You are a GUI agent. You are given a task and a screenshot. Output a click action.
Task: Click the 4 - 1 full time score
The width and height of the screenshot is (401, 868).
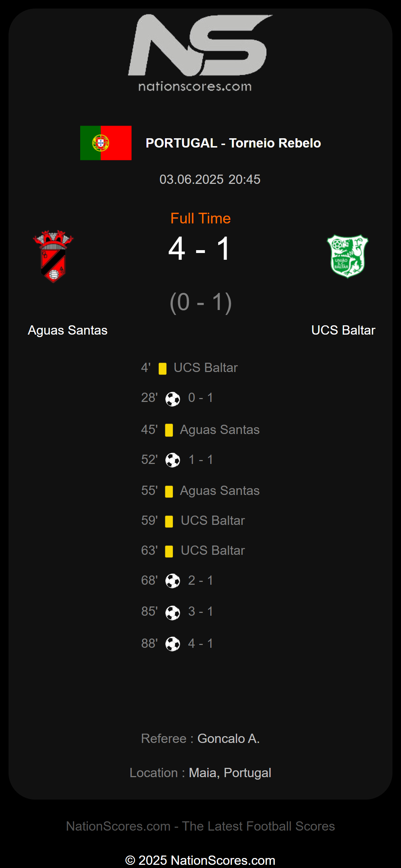[200, 249]
